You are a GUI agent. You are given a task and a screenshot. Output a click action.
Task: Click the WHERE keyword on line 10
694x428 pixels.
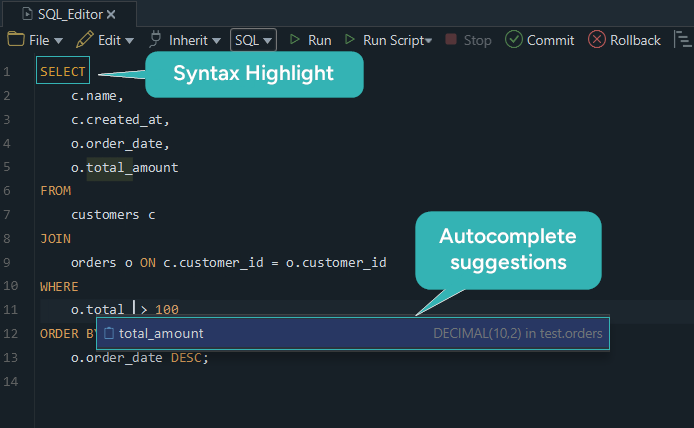pyautogui.click(x=59, y=287)
